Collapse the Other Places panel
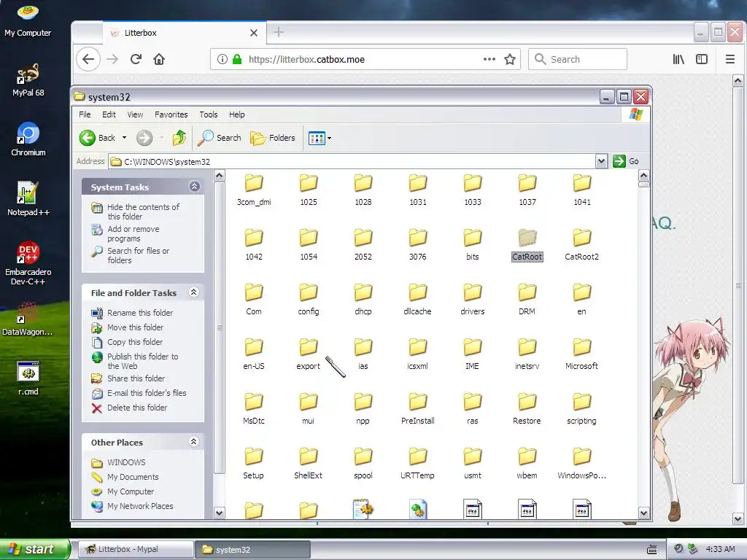Screen dimensions: 747x560 194,441
